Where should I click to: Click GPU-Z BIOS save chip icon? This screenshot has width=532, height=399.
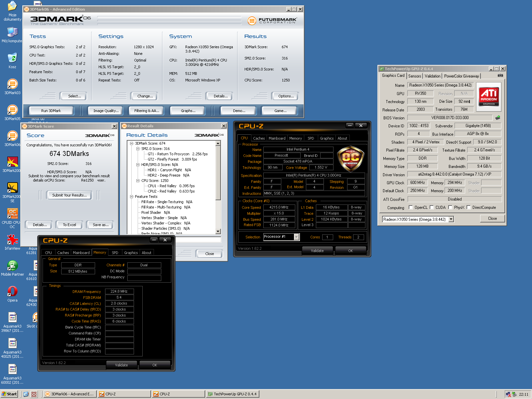coord(498,117)
